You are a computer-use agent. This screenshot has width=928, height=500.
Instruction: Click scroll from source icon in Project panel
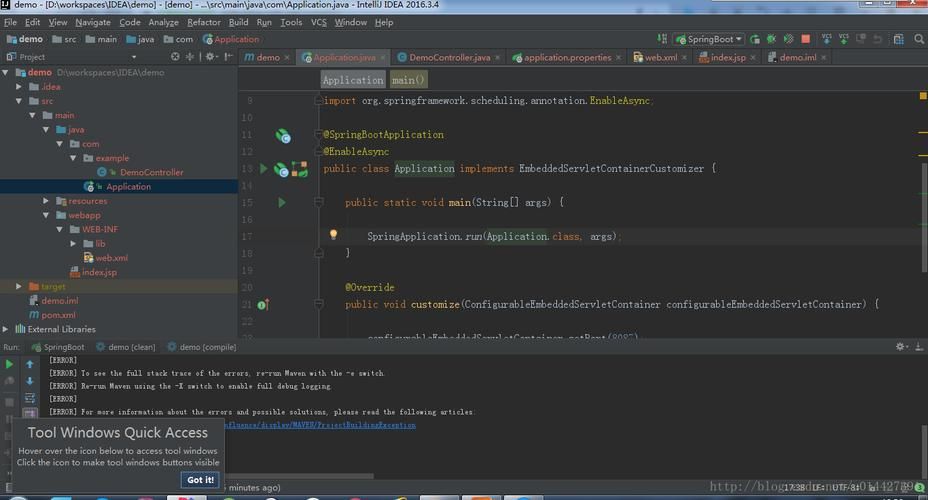176,57
